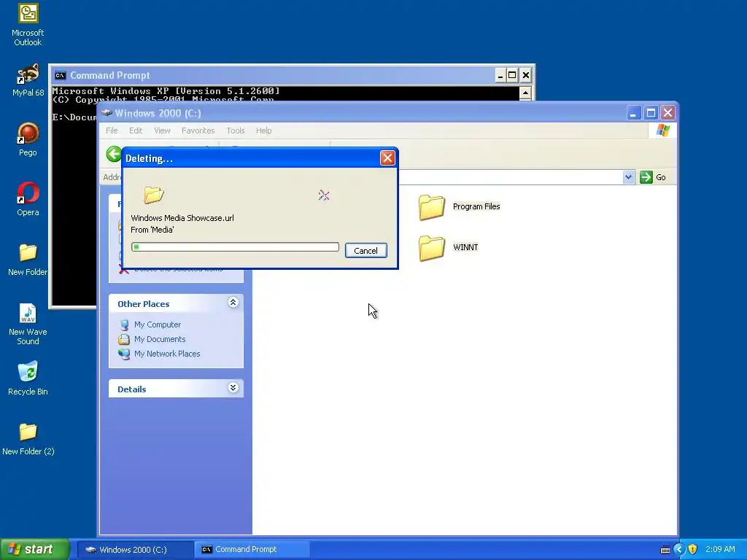Open Pego desktop shortcut
Viewport: 747px width, 560px height.
[28, 133]
